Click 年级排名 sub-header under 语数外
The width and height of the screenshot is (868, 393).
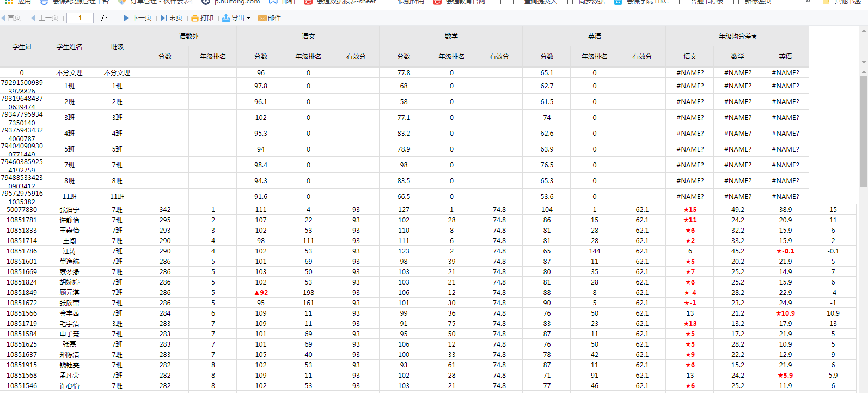(x=213, y=57)
